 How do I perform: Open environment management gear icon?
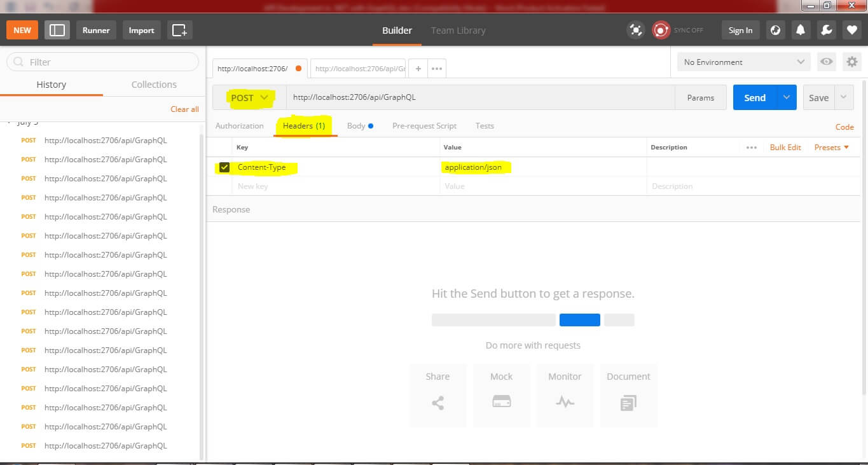(851, 62)
